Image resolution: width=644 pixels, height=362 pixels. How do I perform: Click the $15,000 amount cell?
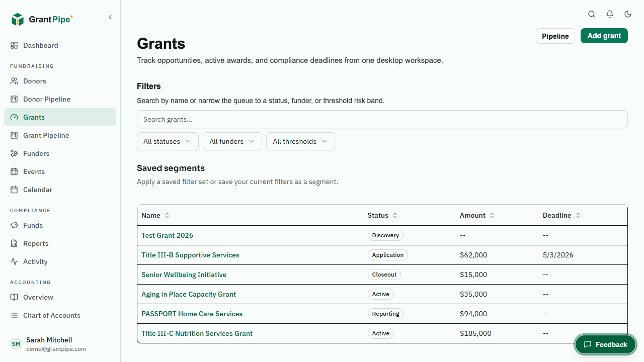473,275
